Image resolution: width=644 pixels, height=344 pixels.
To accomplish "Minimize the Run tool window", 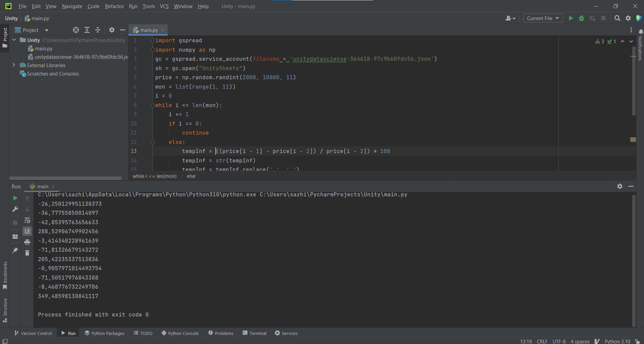I will tap(631, 186).
